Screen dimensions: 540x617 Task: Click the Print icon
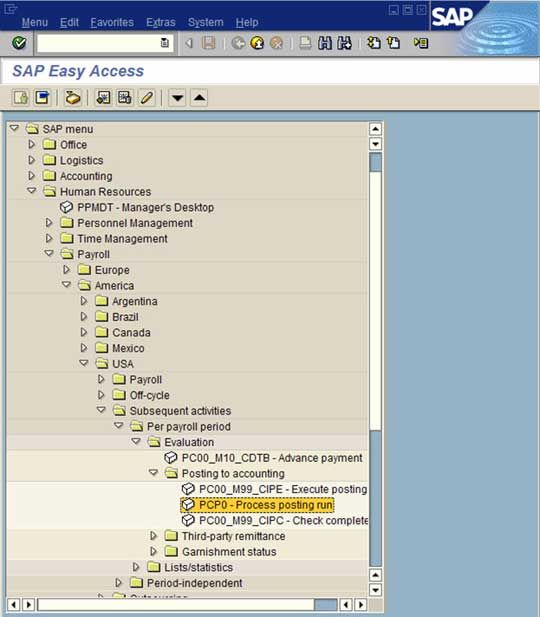305,42
